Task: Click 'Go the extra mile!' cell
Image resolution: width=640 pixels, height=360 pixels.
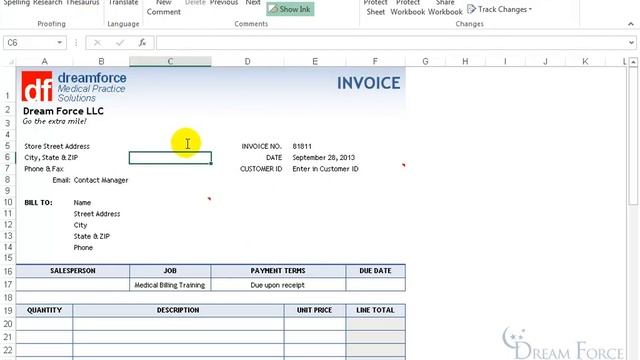Action: click(x=54, y=121)
